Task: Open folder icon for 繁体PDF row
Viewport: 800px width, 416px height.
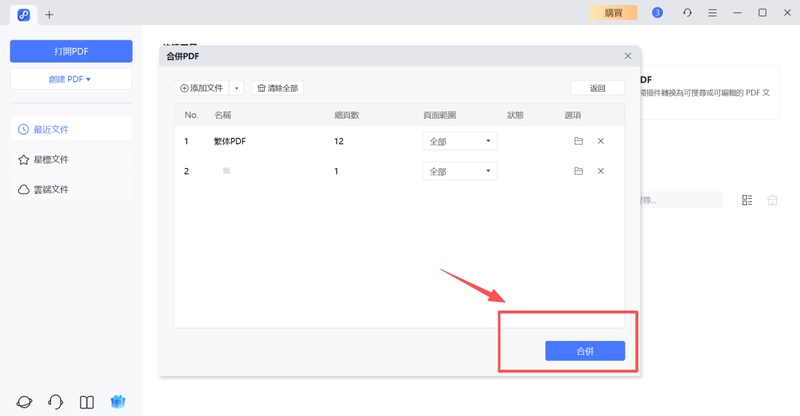Action: tap(578, 141)
